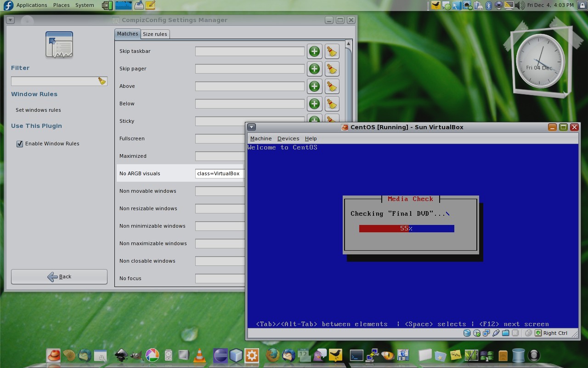Click green plus button for Below
The height and width of the screenshot is (368, 588).
[x=314, y=103]
